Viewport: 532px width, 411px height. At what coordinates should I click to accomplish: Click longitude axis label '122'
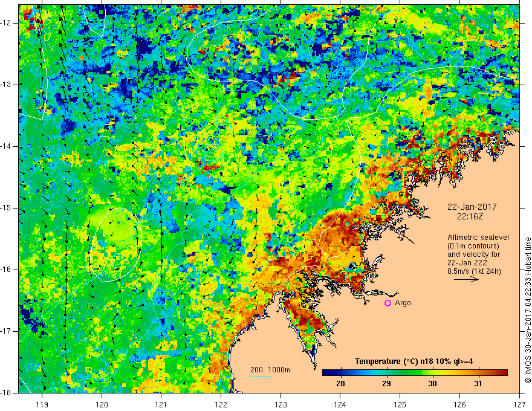click(221, 404)
